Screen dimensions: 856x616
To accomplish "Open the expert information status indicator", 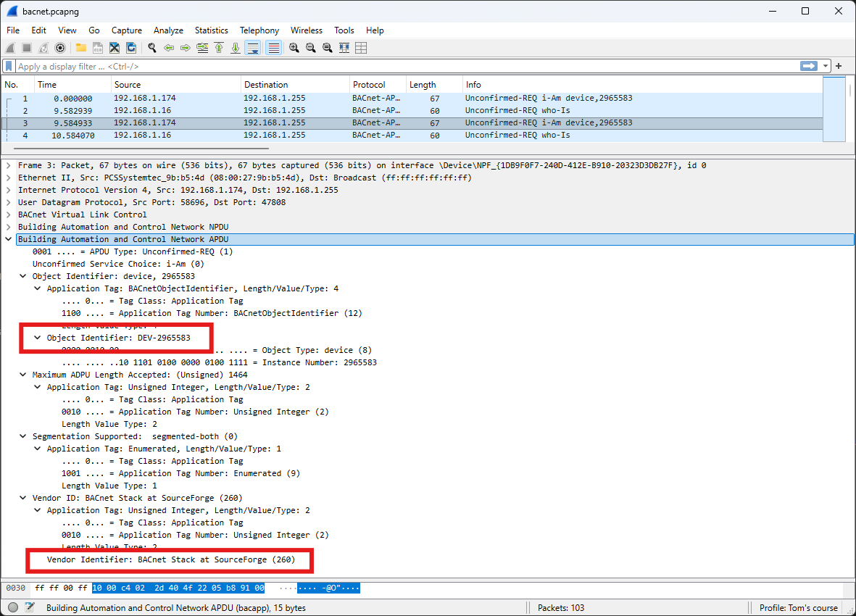I will point(13,608).
